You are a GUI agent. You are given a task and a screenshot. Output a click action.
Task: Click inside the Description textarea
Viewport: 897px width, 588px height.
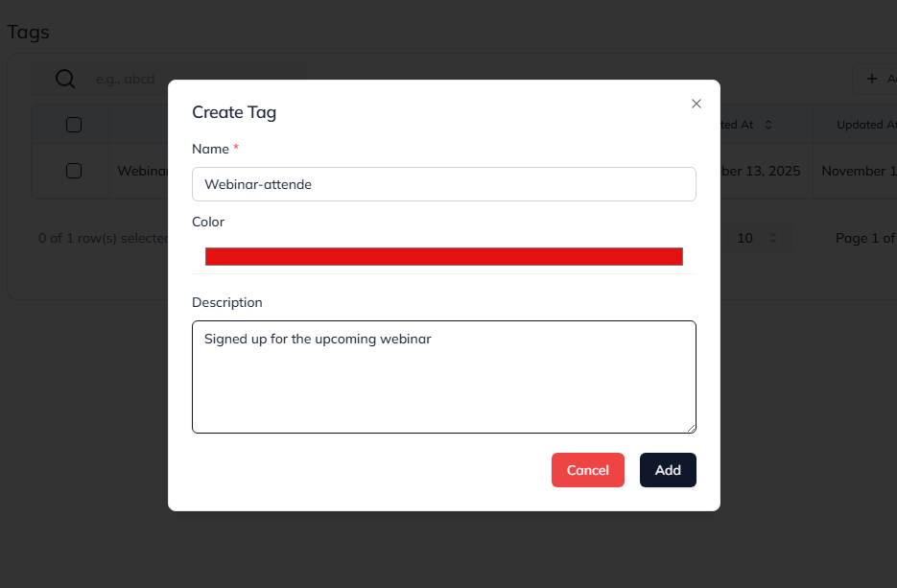(x=443, y=374)
